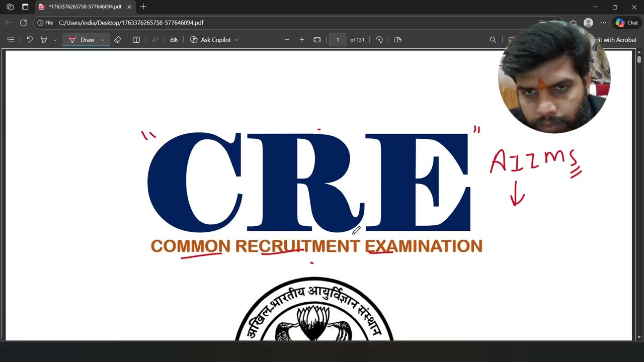The width and height of the screenshot is (644, 362).
Task: Zoom out with the minus button
Action: pos(287,40)
